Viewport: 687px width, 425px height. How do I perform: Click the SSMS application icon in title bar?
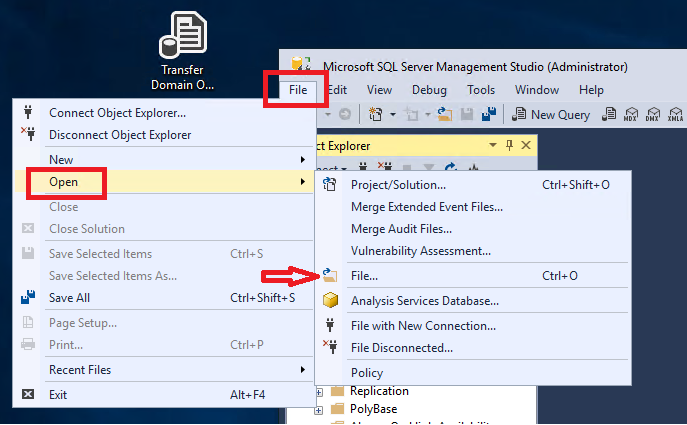[301, 64]
